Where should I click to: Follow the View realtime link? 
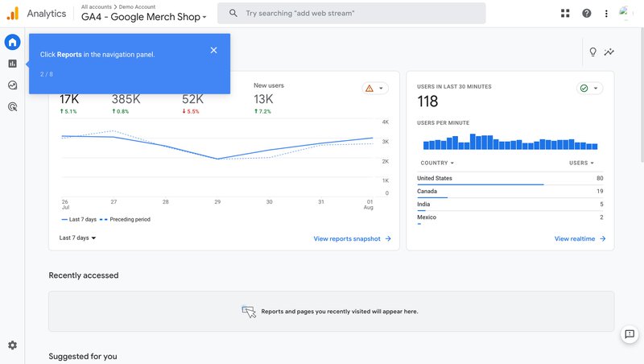[x=580, y=238]
